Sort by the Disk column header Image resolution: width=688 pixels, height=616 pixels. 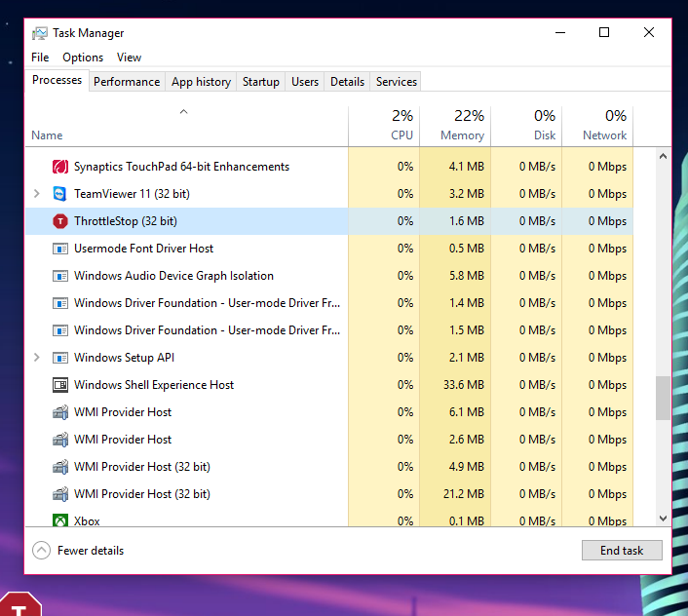click(526, 126)
